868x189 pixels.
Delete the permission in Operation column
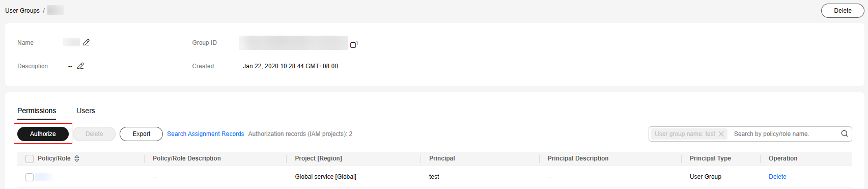[x=777, y=177]
